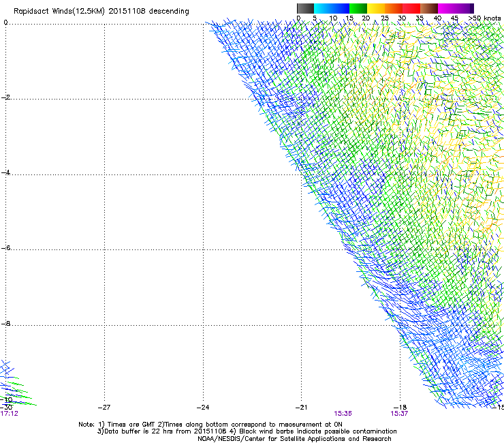Viewport: 504px width, 443px height.
Task: Click the legend label '10'
Action: pos(333,18)
